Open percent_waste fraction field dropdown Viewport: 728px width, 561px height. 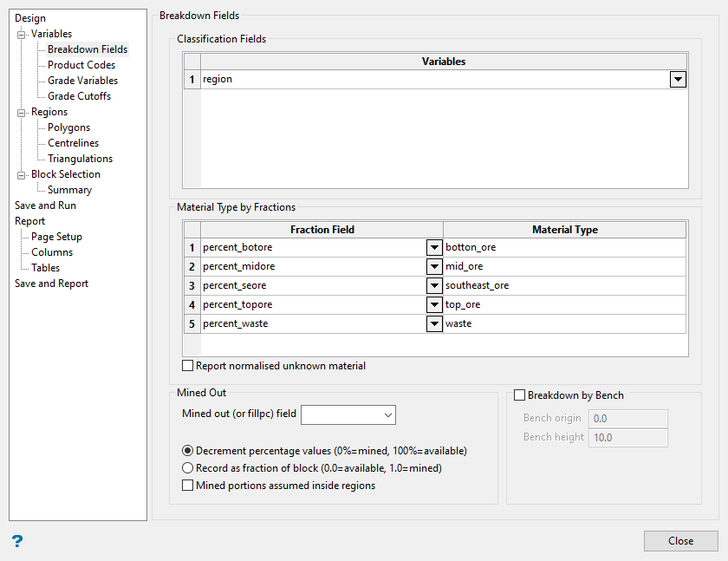coord(434,323)
